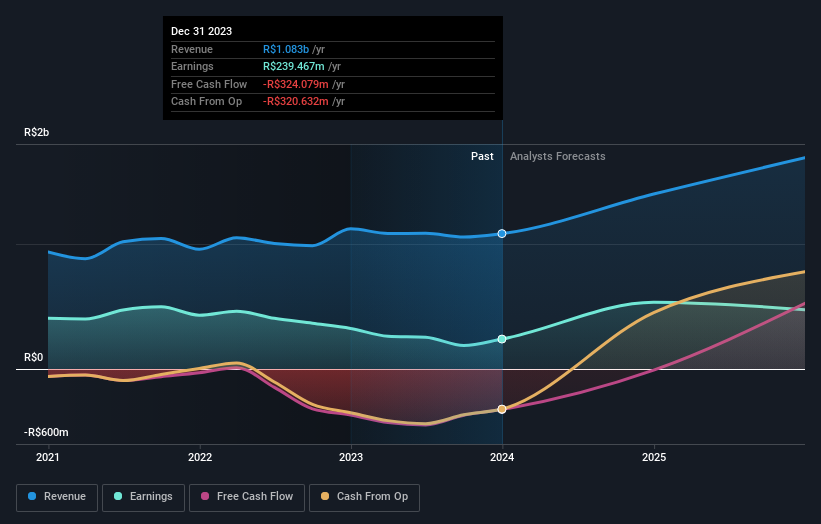The image size is (821, 524).
Task: Click the Free Cash Flow row label in the tooltip
Action: pyautogui.click(x=209, y=84)
